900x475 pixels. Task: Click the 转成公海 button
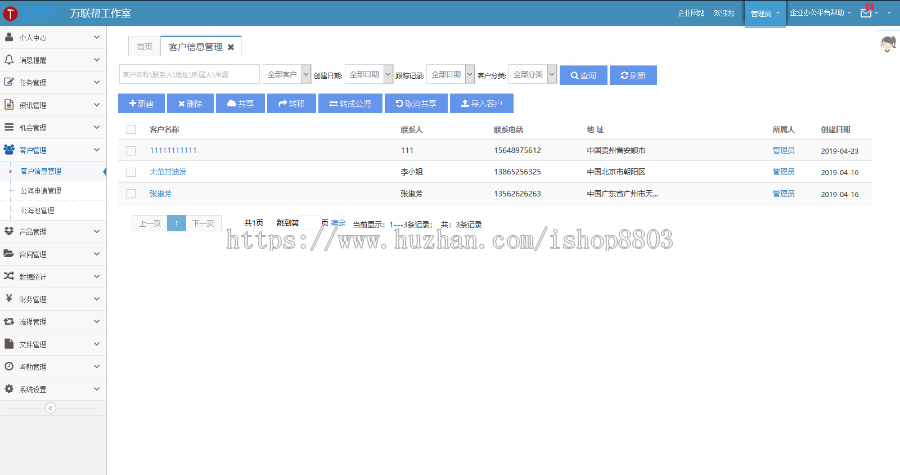pyautogui.click(x=350, y=103)
